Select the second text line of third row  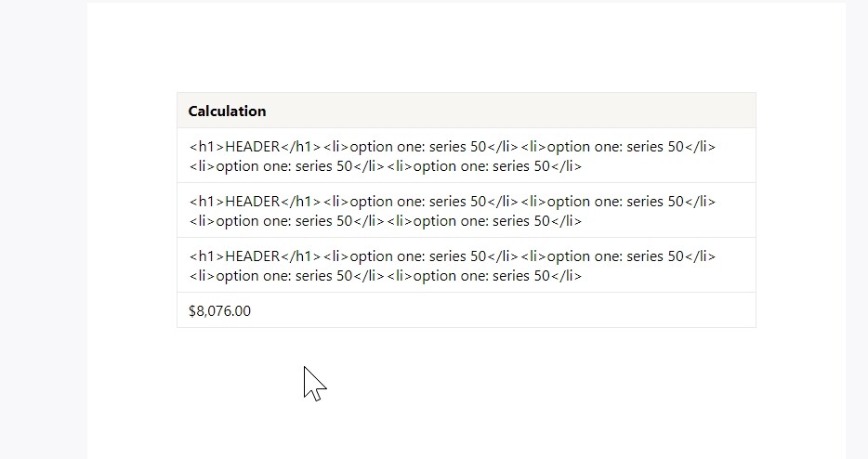coord(386,276)
